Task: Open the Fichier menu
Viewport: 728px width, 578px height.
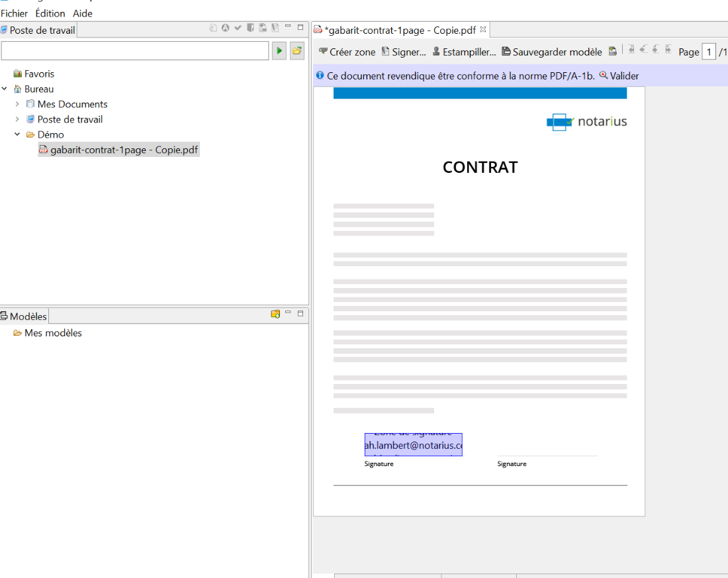Action: (x=14, y=13)
